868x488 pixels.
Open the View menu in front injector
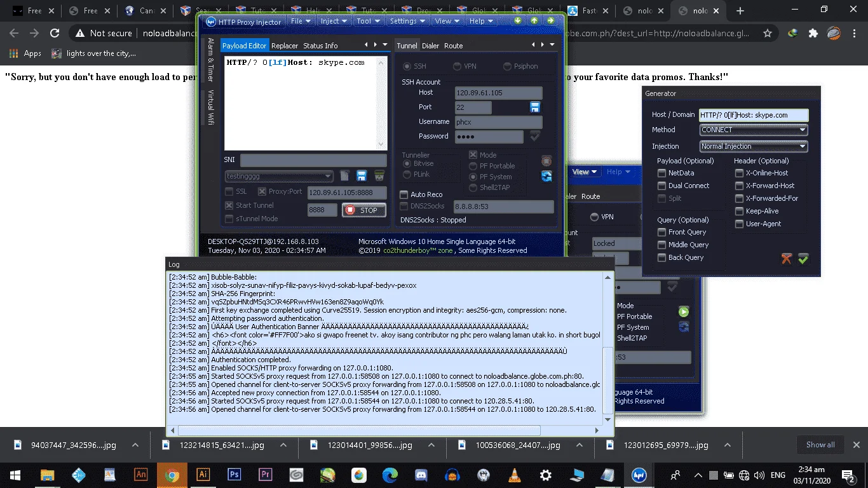click(x=446, y=21)
